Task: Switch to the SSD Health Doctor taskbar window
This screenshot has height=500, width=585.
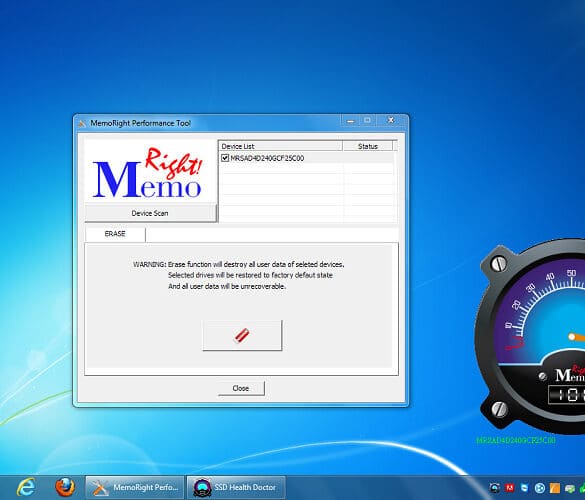Action: (x=236, y=487)
